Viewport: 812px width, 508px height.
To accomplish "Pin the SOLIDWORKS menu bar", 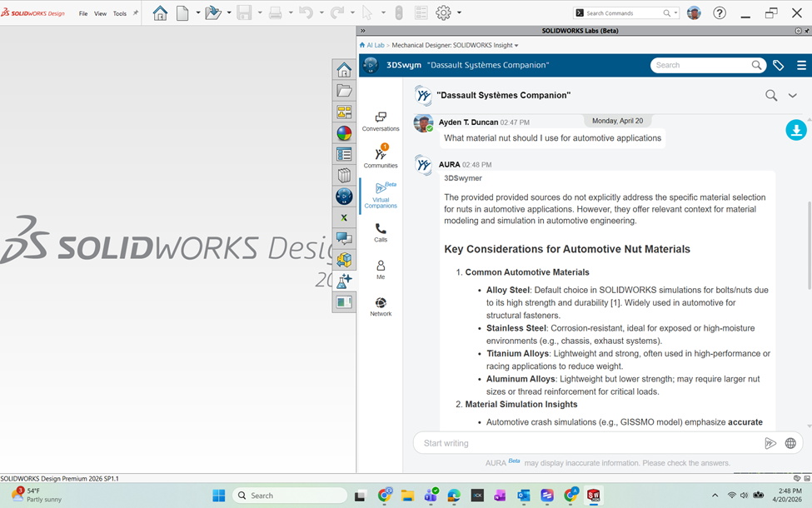I will [136, 13].
